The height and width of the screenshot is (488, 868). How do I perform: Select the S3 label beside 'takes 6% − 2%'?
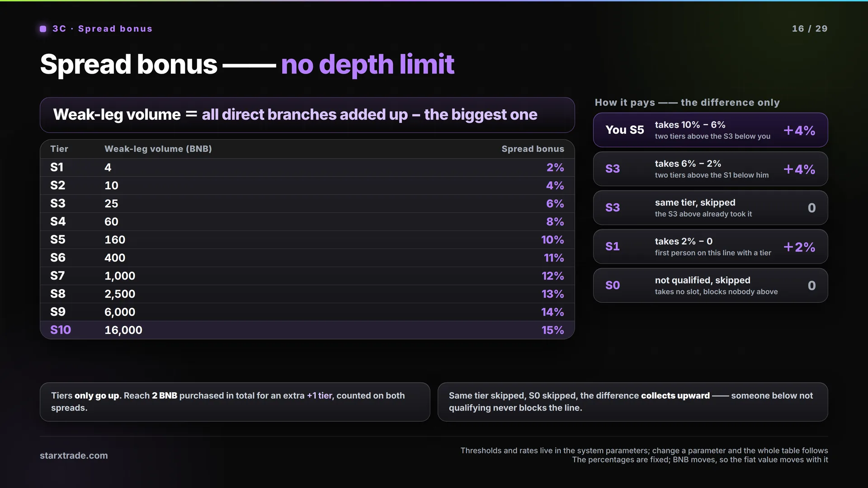pos(613,169)
